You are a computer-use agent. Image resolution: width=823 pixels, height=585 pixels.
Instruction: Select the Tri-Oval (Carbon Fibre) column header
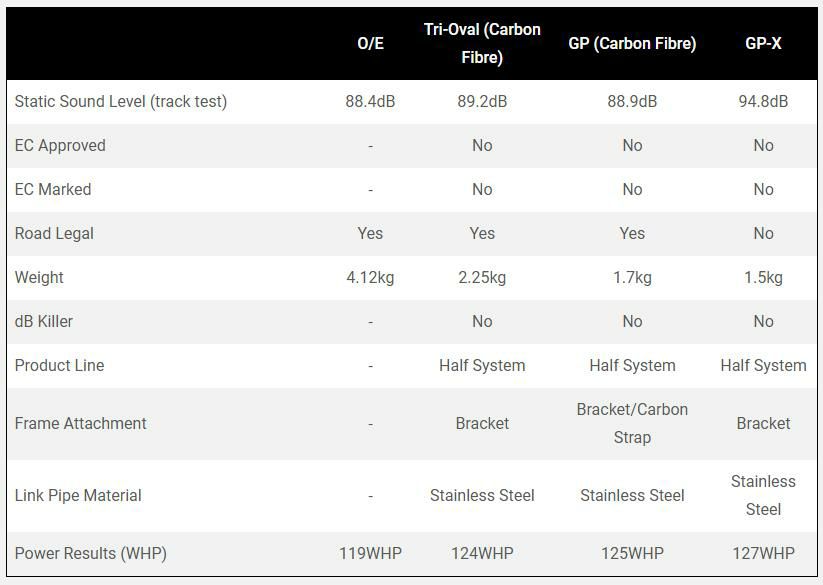click(x=482, y=43)
